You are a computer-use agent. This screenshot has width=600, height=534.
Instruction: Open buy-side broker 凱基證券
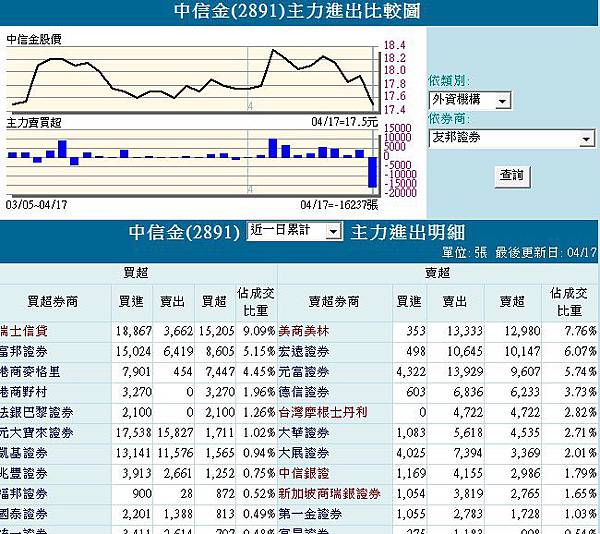[x=24, y=453]
